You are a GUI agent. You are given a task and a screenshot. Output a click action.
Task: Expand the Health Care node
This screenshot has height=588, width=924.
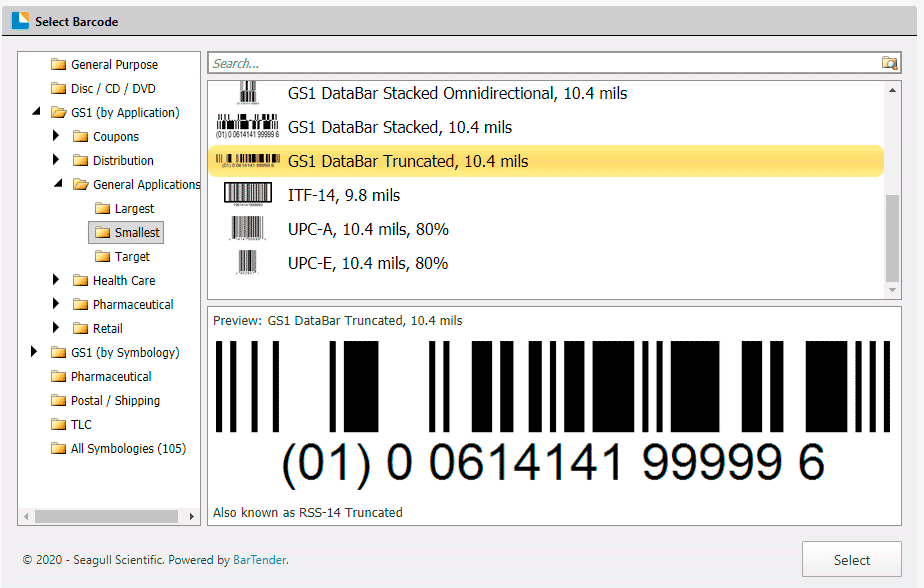pos(57,280)
